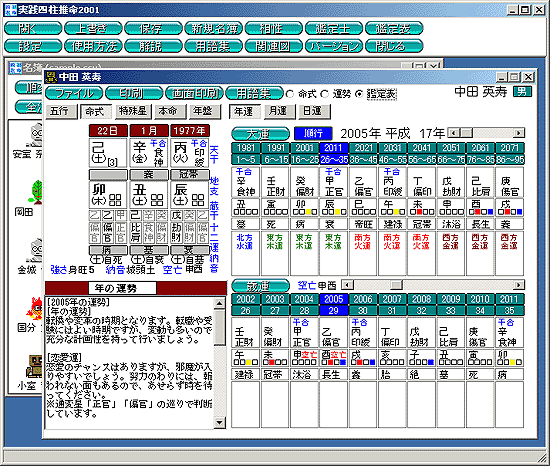Image resolution: width=550 pixels, height=466 pixels.
Task: Select the 国分 red flame character icon
Action: [x=35, y=309]
